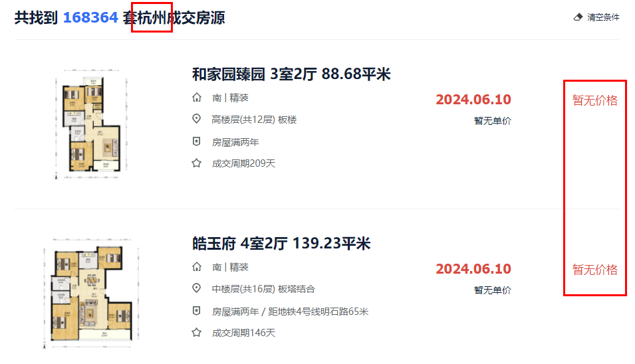
Task: Click the 成交周期146天 text
Action: click(244, 333)
